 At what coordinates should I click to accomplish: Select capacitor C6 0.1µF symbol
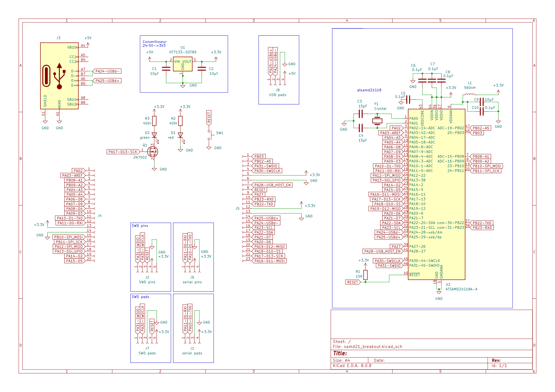click(x=422, y=80)
